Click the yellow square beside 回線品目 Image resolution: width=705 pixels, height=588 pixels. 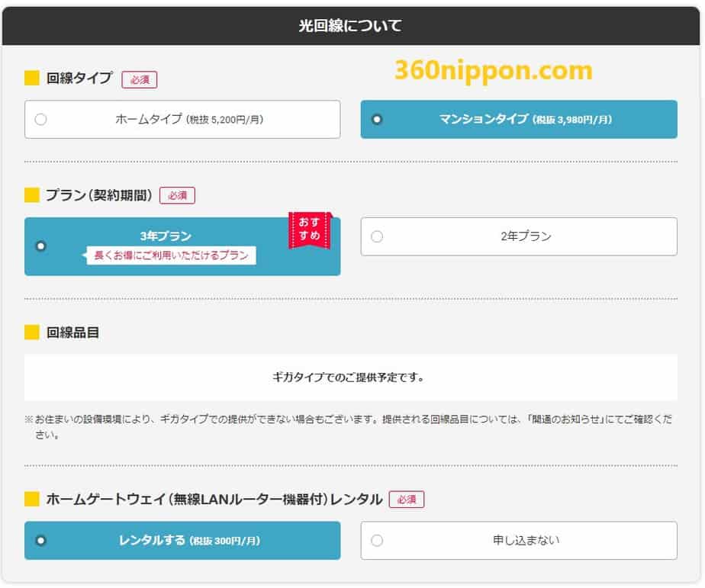31,333
